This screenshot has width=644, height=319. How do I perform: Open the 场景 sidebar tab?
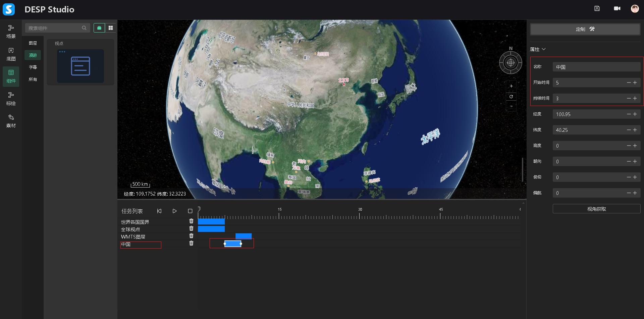point(11,32)
